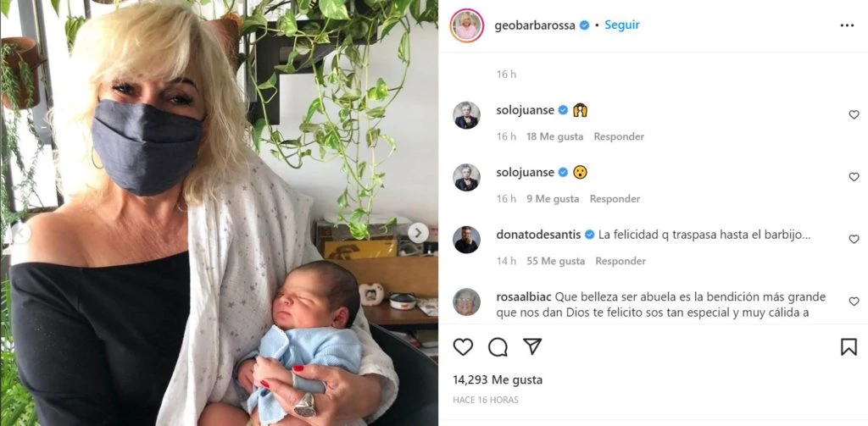Like rosaalbiac comment heart
The image size is (868, 426).
point(854,302)
